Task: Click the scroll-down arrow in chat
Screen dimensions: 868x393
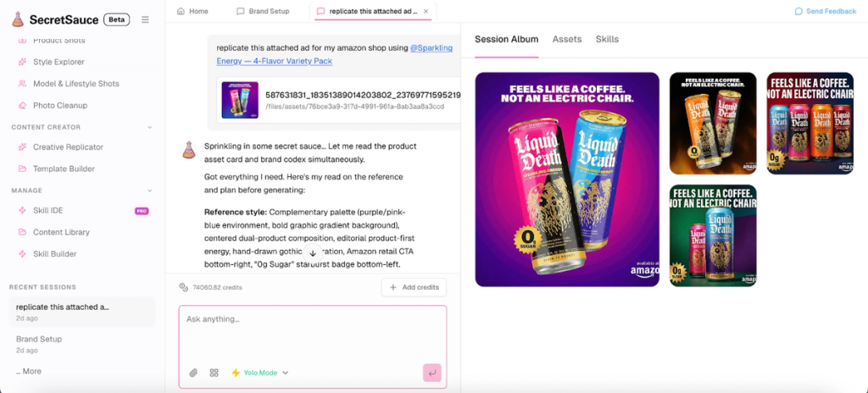Action: point(312,253)
